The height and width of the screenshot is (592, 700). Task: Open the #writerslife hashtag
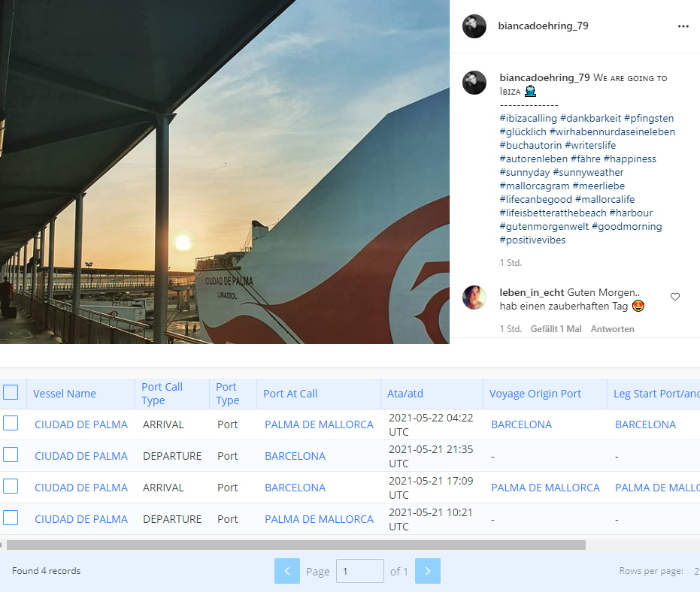click(x=590, y=145)
